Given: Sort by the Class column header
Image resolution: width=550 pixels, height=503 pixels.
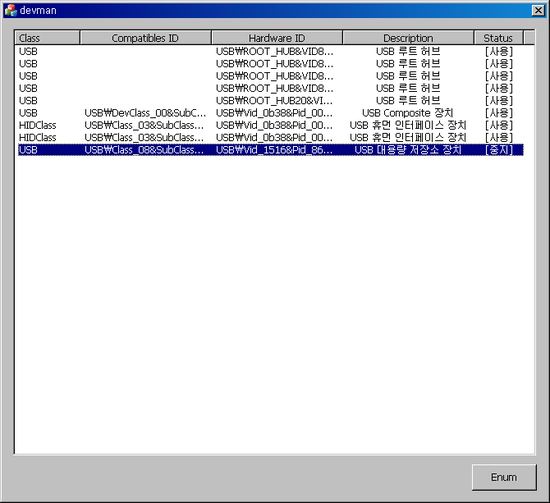Looking at the screenshot, I should pos(47,38).
